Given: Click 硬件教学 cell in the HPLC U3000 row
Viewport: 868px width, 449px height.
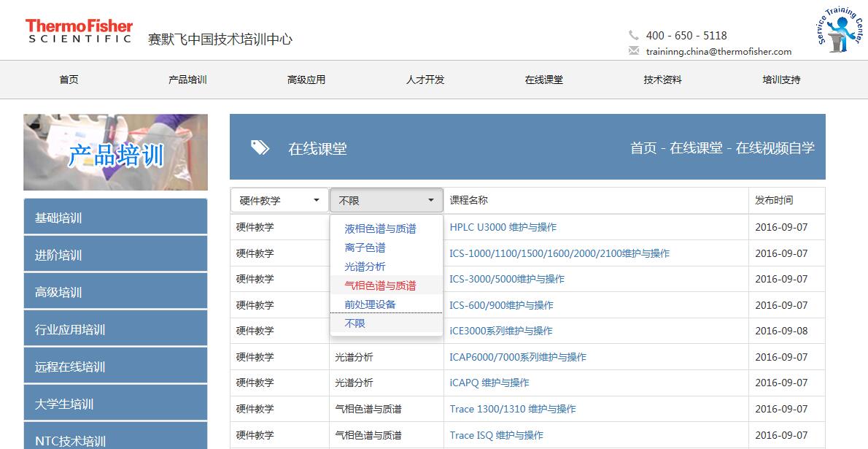Looking at the screenshot, I should tap(255, 227).
